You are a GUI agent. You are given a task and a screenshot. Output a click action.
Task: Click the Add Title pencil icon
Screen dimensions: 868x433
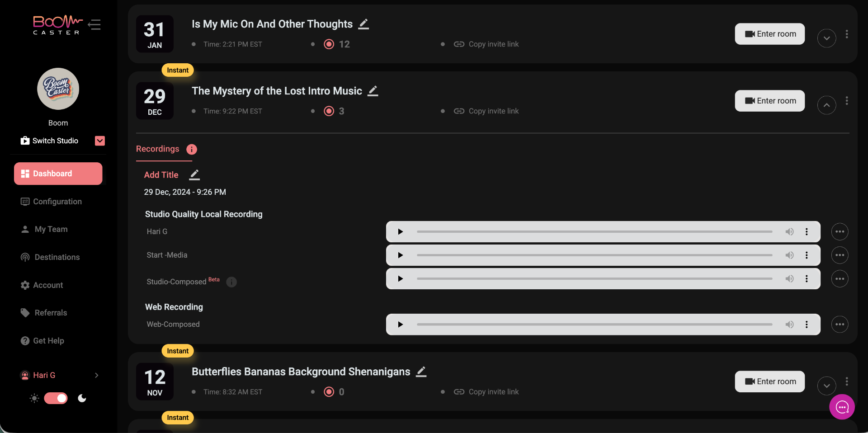pos(194,174)
